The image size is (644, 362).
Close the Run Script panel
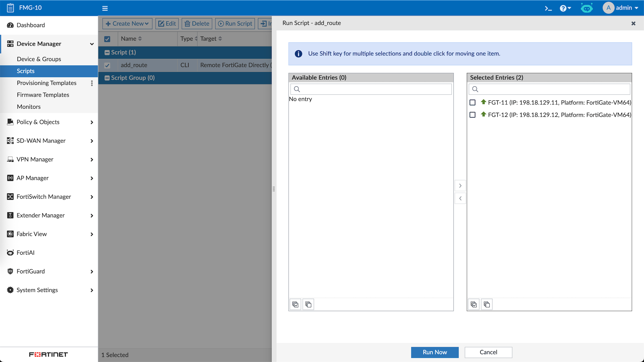[633, 23]
